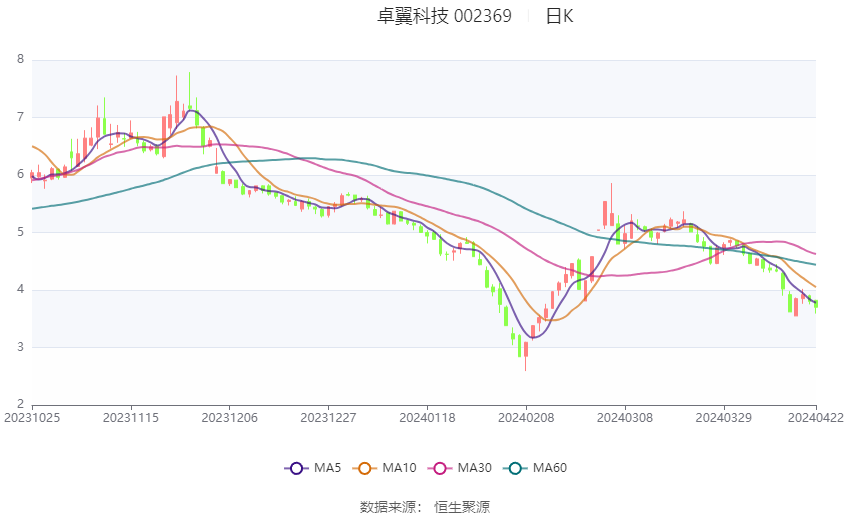Click the MA5 legend text label
Screen dimensions: 850x517
pyautogui.click(x=327, y=468)
